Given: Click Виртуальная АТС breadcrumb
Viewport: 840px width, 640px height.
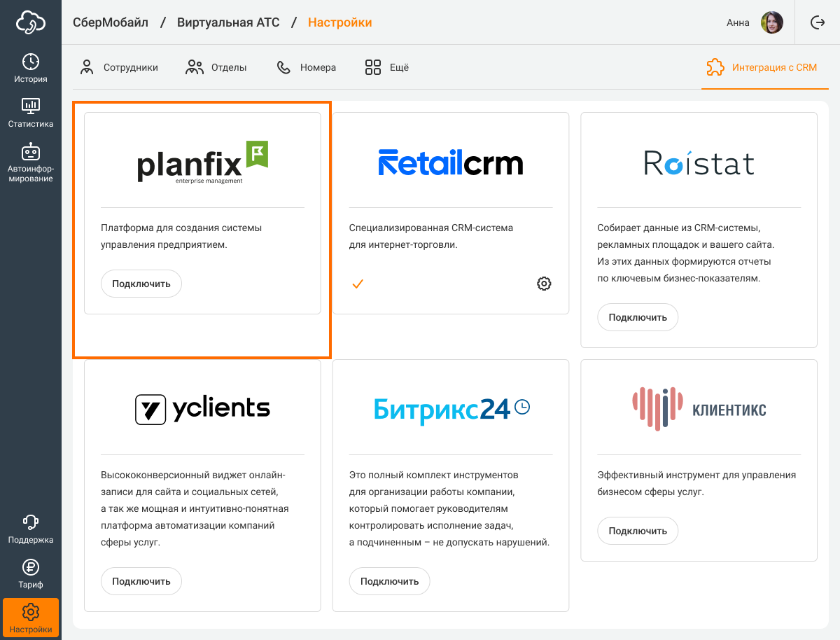Looking at the screenshot, I should tap(228, 22).
